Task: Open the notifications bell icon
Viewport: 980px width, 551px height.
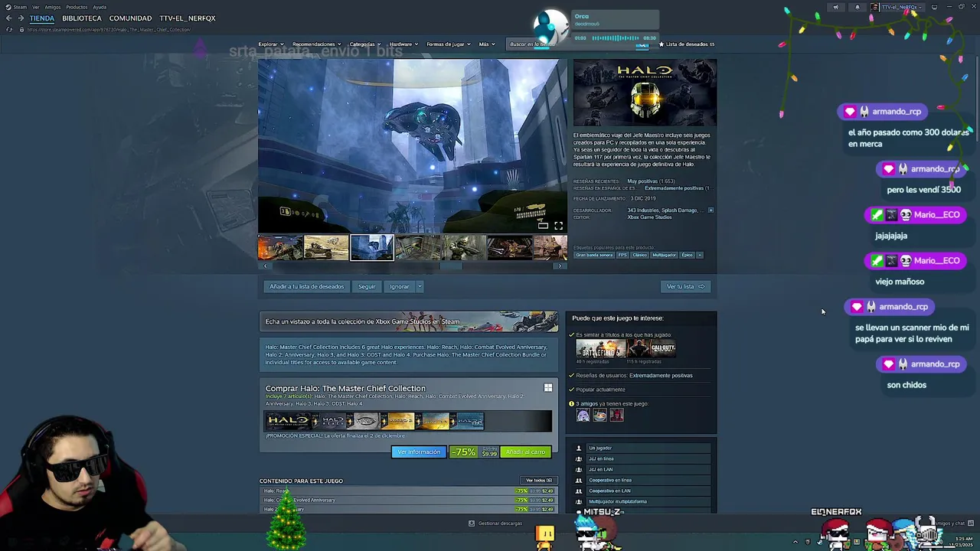Action: [857, 7]
